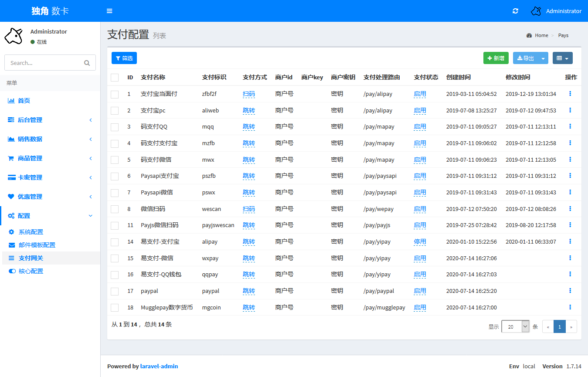Check the box for 码支付QQ row
The width and height of the screenshot is (588, 377).
[115, 127]
